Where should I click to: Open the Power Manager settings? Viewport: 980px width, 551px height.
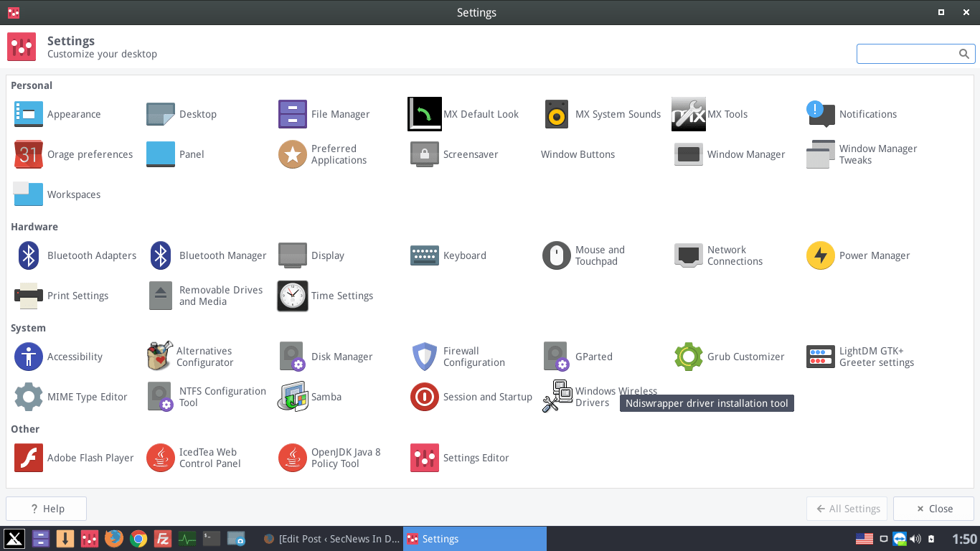(x=821, y=255)
